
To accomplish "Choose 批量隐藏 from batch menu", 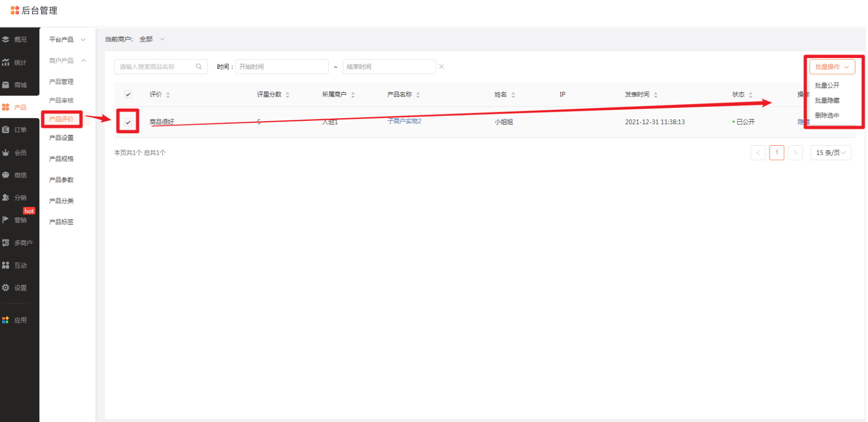I will click(827, 101).
